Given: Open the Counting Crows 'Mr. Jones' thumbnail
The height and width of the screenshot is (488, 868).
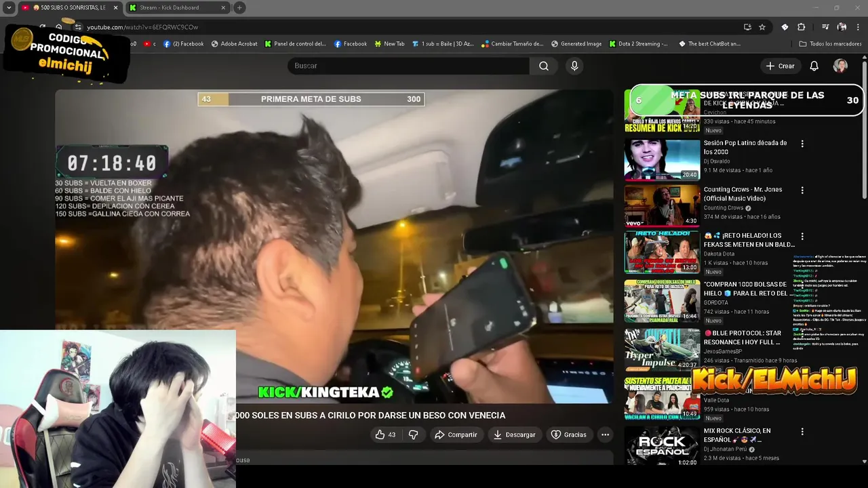Looking at the screenshot, I should pyautogui.click(x=662, y=206).
